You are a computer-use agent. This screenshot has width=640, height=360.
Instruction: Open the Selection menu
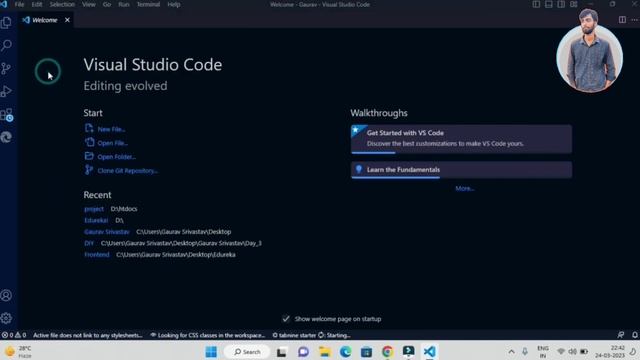[62, 4]
